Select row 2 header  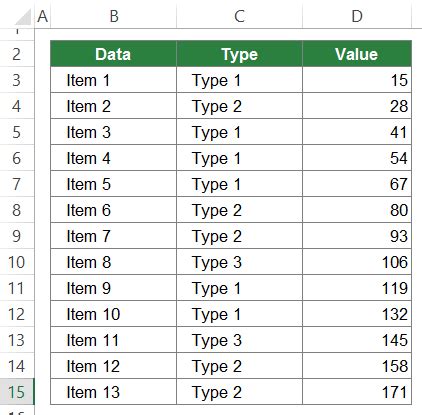click(17, 54)
